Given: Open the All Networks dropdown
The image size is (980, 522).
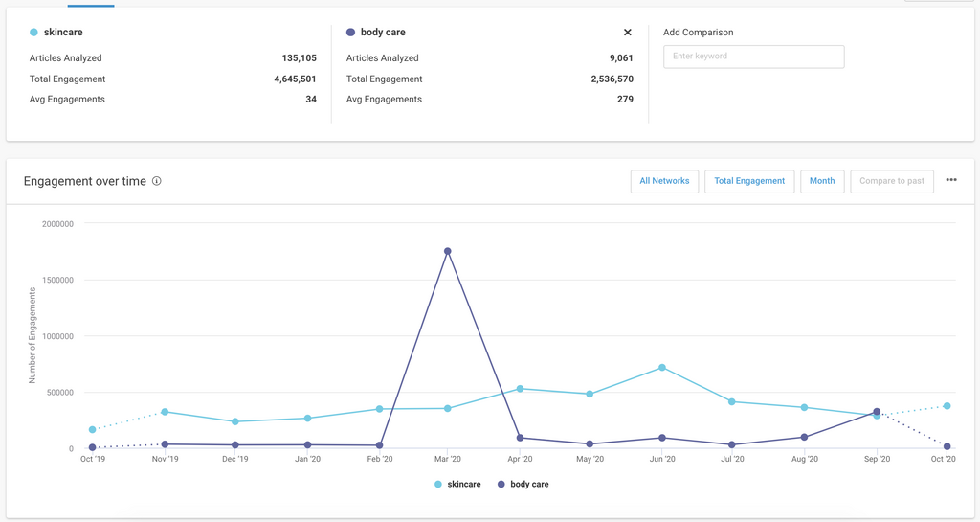Looking at the screenshot, I should pyautogui.click(x=664, y=181).
